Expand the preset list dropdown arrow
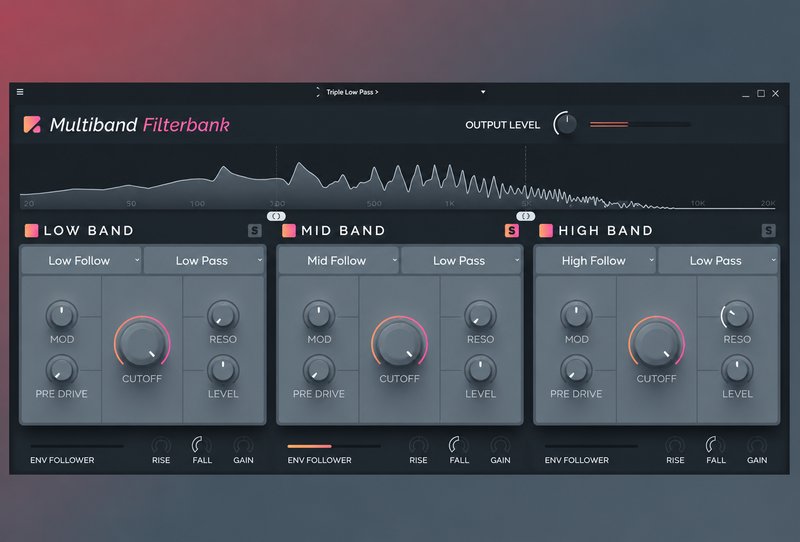 click(x=483, y=92)
